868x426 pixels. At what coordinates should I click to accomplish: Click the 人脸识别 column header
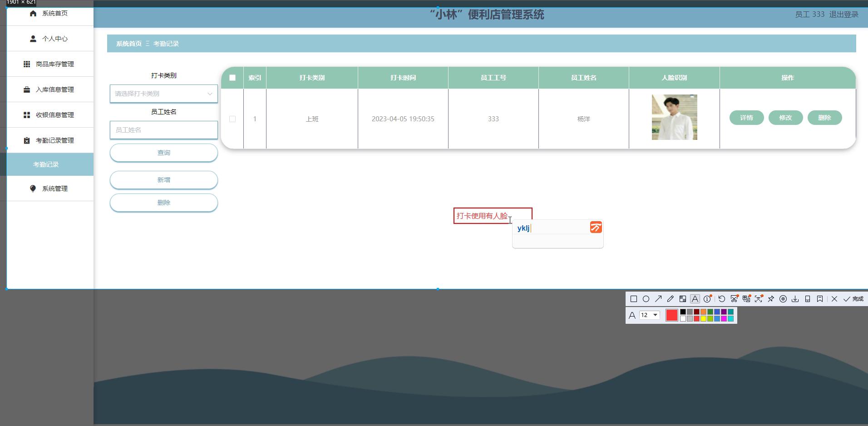(x=674, y=78)
